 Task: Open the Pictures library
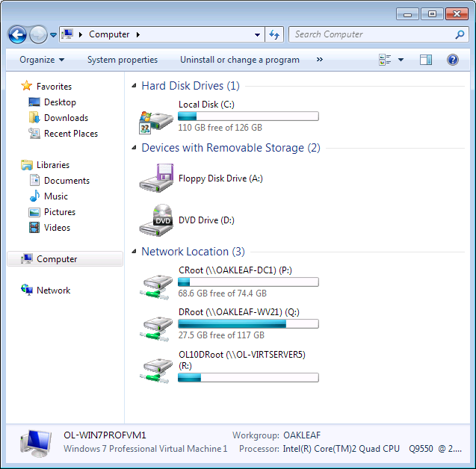pos(60,212)
